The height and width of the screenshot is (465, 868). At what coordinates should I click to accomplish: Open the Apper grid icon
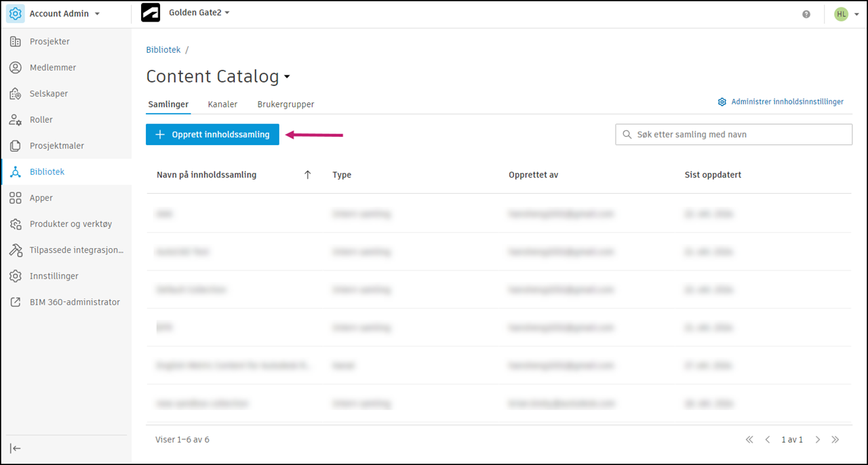pyautogui.click(x=16, y=198)
